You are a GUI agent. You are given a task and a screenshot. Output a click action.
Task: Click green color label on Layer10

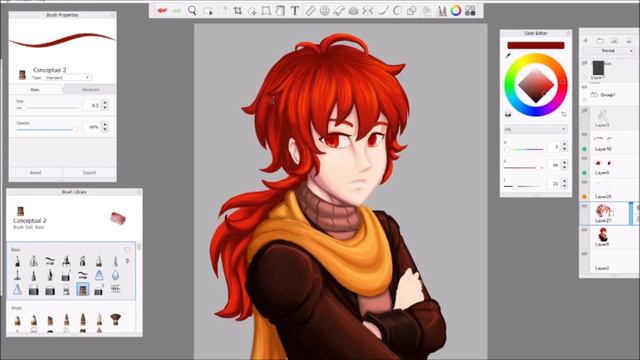[584, 149]
